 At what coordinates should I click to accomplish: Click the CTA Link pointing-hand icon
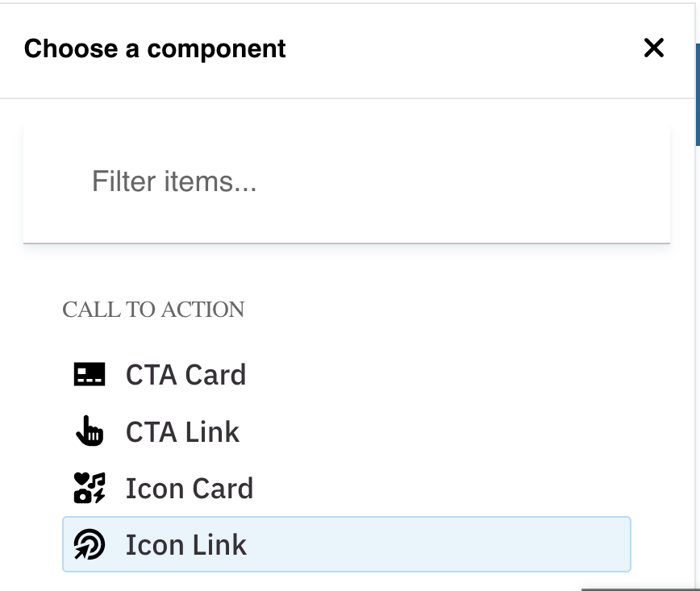(x=90, y=432)
